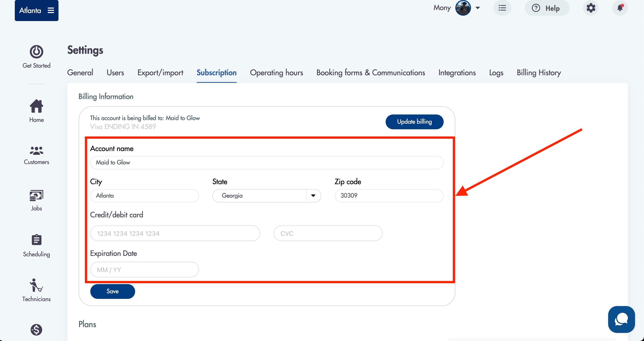
Task: Switch to the General tab
Action: pos(80,73)
